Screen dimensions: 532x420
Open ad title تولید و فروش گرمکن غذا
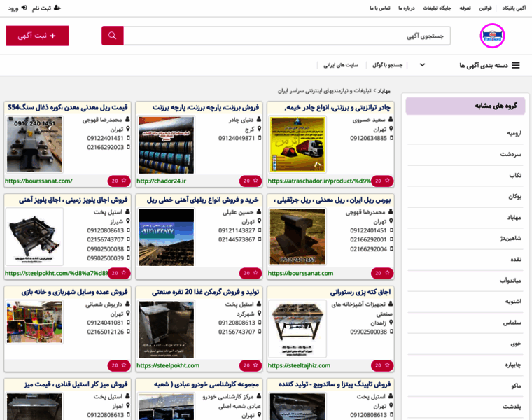point(205,292)
